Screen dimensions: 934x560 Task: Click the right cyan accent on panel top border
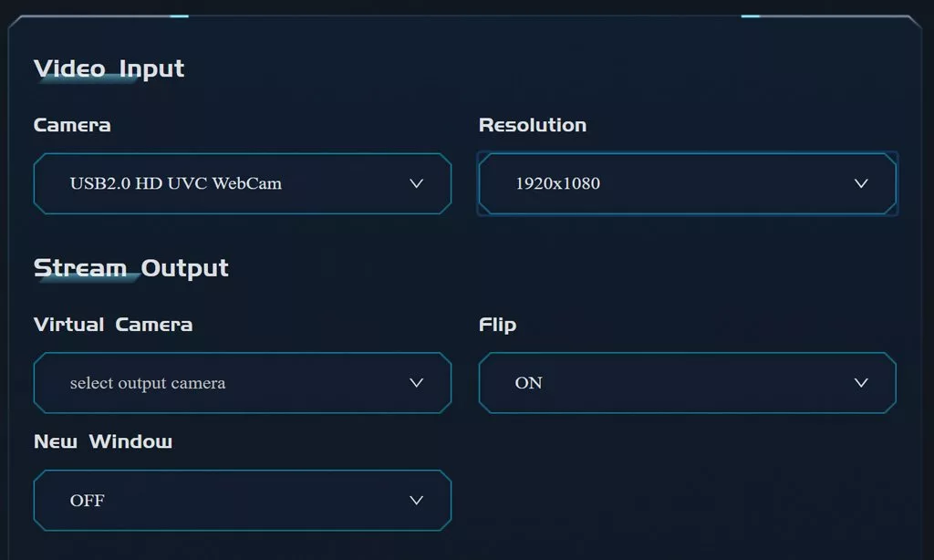point(751,16)
